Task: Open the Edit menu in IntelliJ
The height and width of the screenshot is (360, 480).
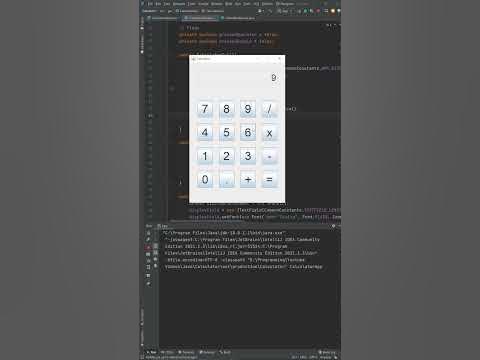Action: pyautogui.click(x=158, y=4)
